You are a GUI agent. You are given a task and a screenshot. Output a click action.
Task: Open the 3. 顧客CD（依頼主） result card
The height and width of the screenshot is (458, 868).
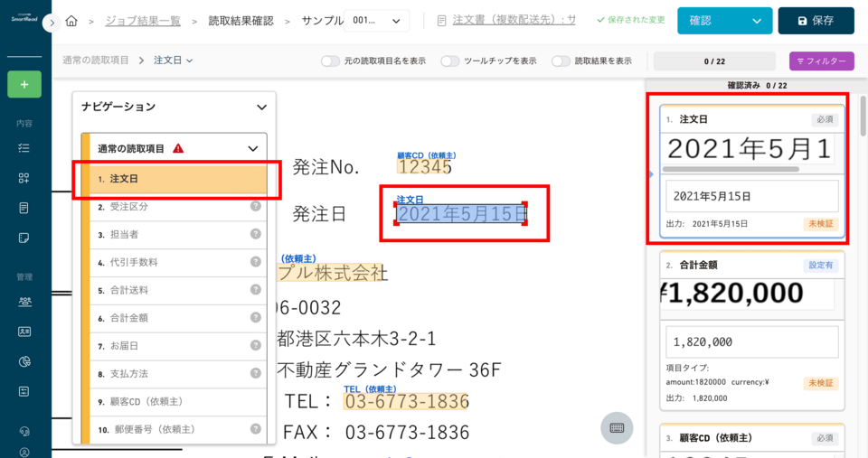pyautogui.click(x=751, y=440)
